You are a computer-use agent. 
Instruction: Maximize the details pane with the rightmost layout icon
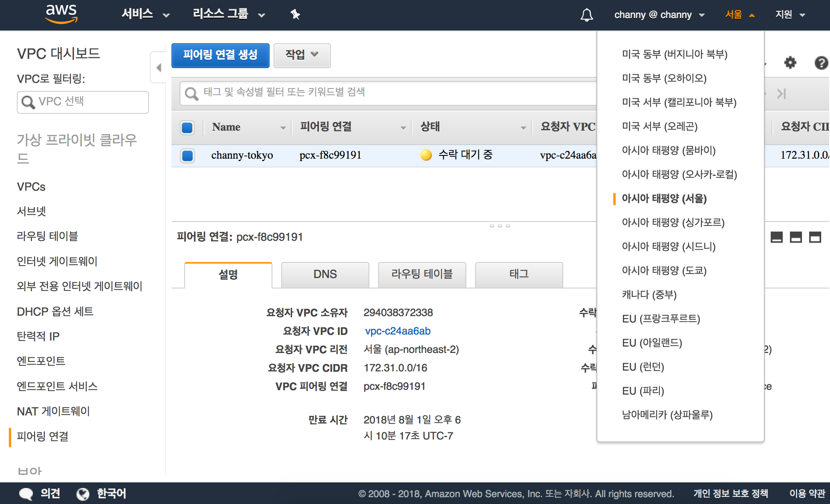(x=815, y=237)
